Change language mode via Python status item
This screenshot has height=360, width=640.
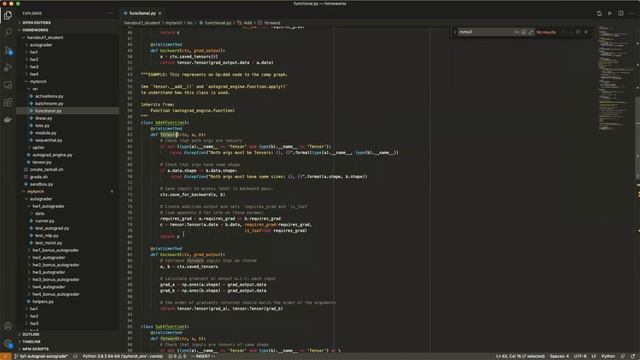pos(608,356)
